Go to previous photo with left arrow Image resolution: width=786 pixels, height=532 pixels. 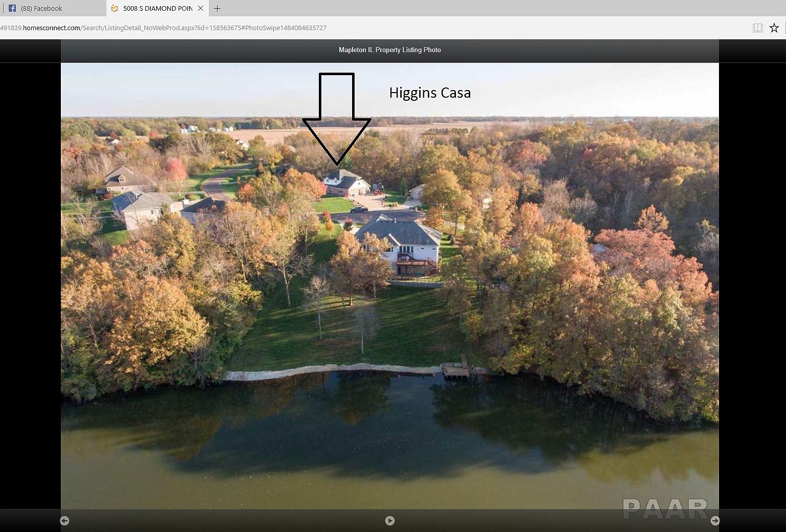[x=64, y=521]
